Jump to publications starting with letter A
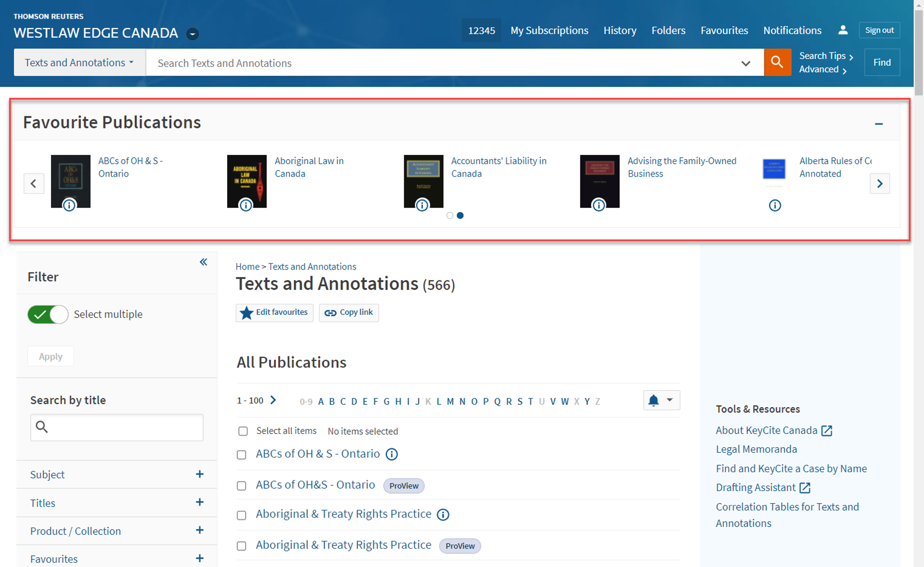 [x=321, y=401]
